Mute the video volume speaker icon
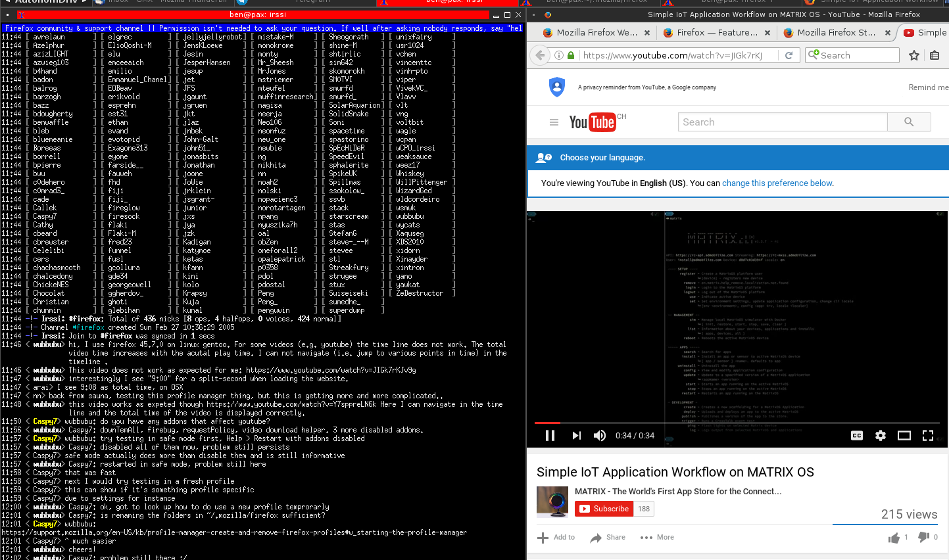Screen dimensions: 949x560 (600, 435)
